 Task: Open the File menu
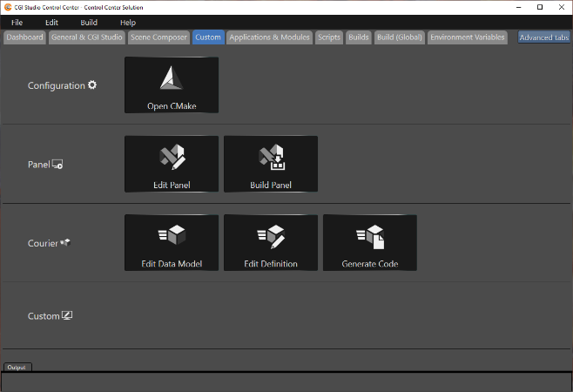[x=17, y=23]
